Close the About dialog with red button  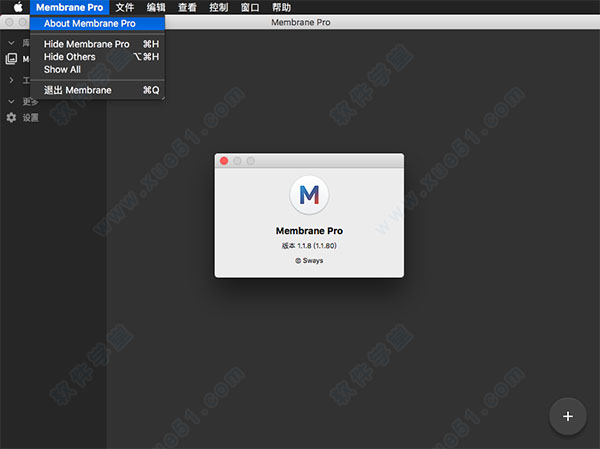click(x=224, y=161)
